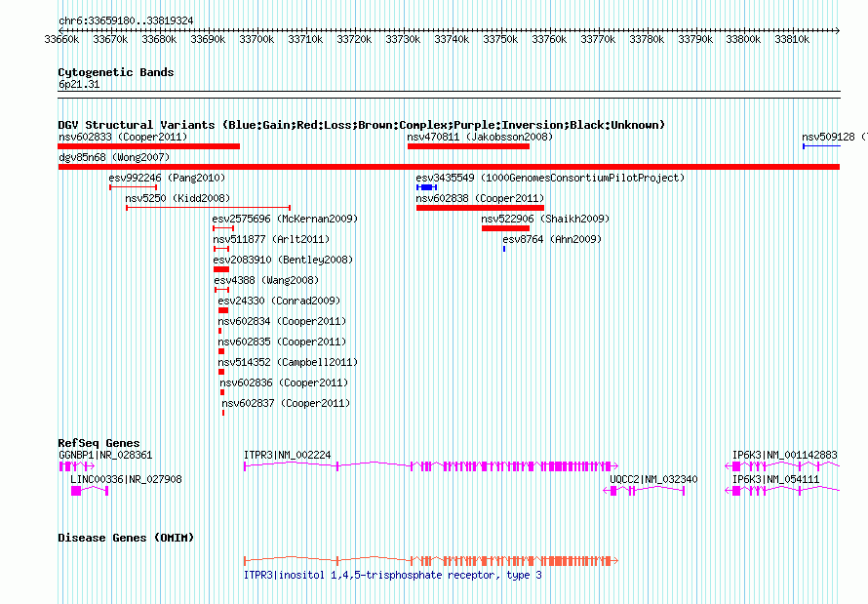Click the 33780k position on the ruler
This screenshot has height=604, width=868.
tap(647, 39)
